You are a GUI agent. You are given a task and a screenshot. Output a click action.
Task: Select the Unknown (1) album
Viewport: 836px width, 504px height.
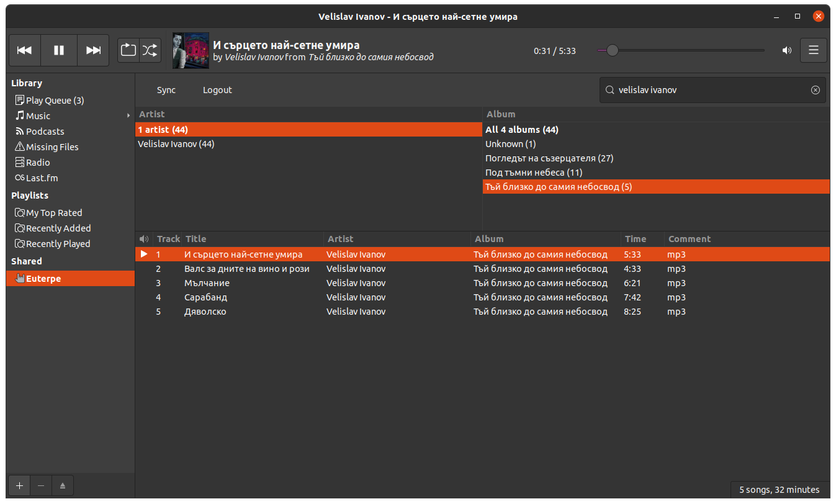tap(656, 144)
